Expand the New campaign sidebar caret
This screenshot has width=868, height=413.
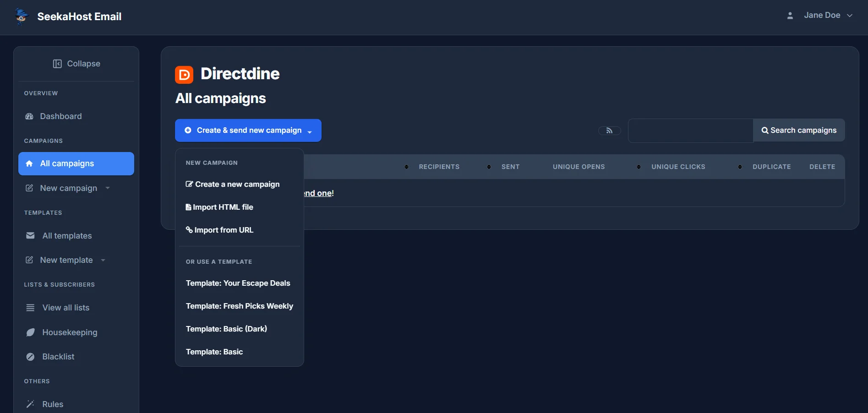108,188
